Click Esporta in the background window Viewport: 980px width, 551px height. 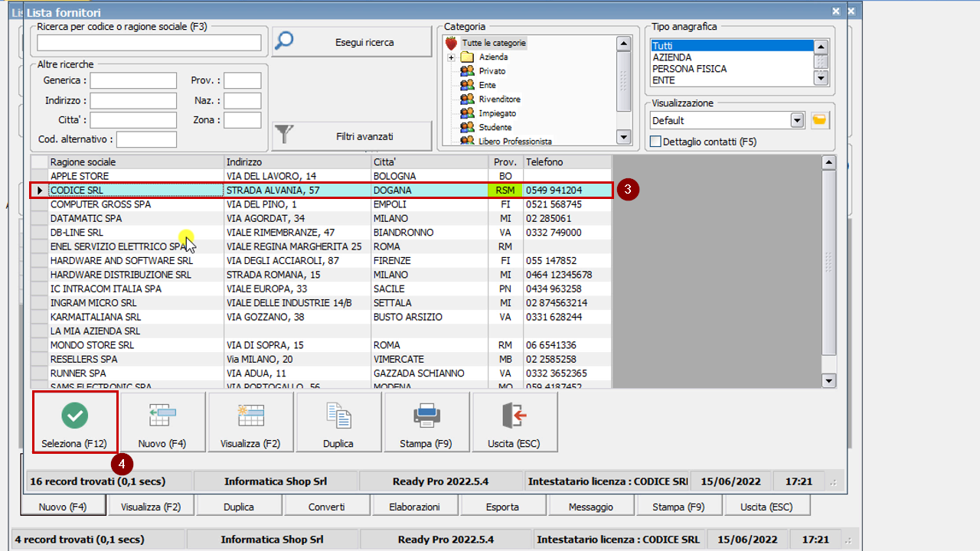point(502,507)
